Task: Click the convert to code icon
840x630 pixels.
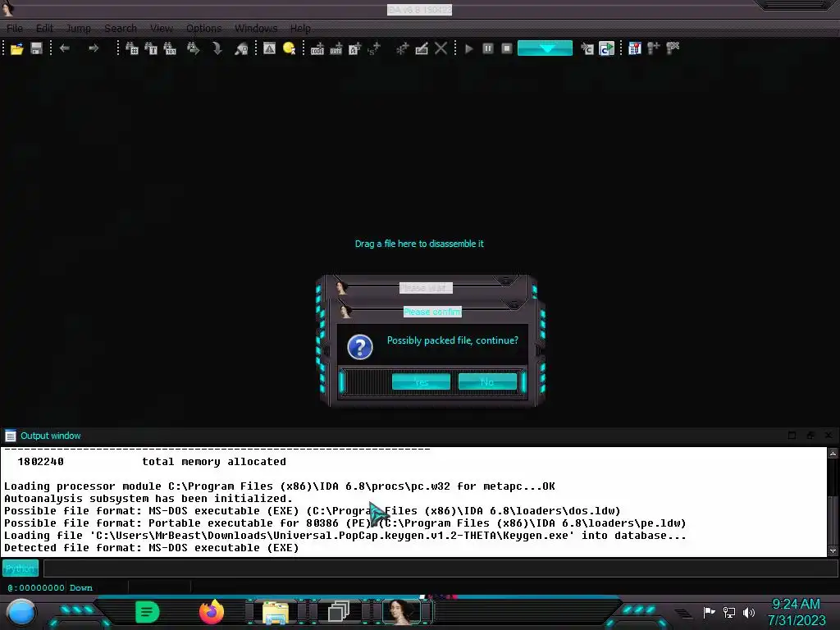Action: [x=317, y=48]
